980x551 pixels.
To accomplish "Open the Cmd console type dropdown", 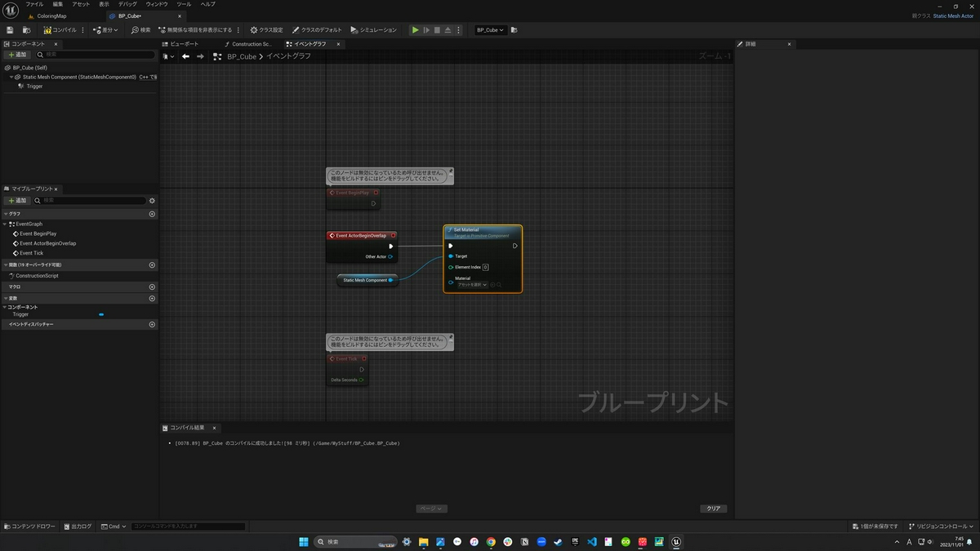I will coord(114,527).
